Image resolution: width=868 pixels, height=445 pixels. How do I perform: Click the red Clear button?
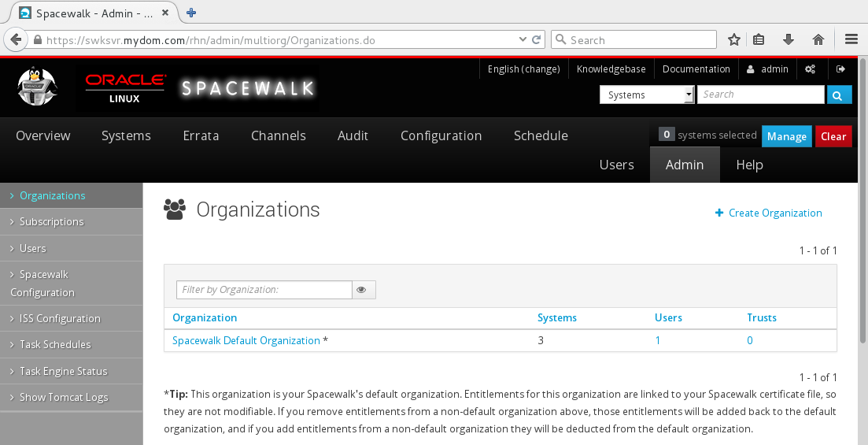(x=833, y=136)
